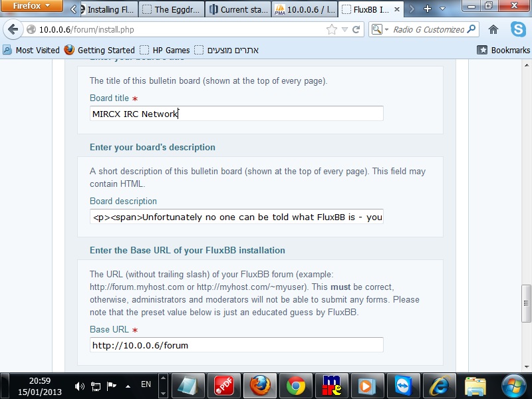The height and width of the screenshot is (399, 532).
Task: Click the vertical scrollbar thumb
Action: pyautogui.click(x=526, y=303)
